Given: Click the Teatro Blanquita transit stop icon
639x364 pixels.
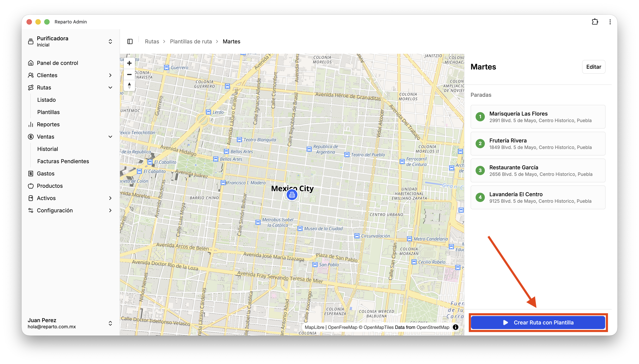Looking at the screenshot, I should pos(239,140).
